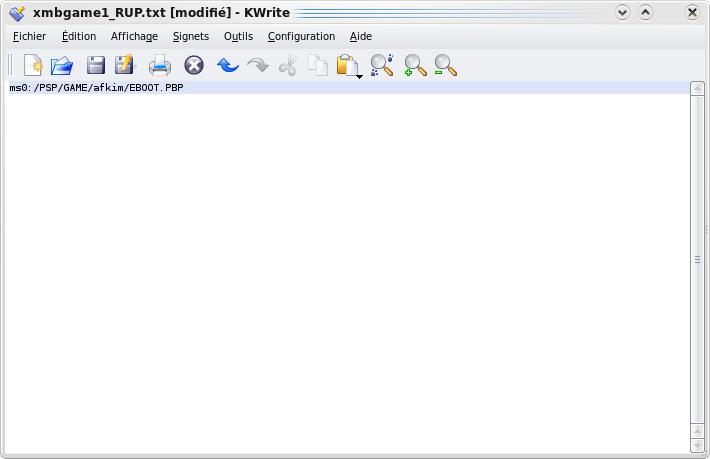The height and width of the screenshot is (459, 710).
Task: Close the document with the X circle icon
Action: pyautogui.click(x=194, y=65)
